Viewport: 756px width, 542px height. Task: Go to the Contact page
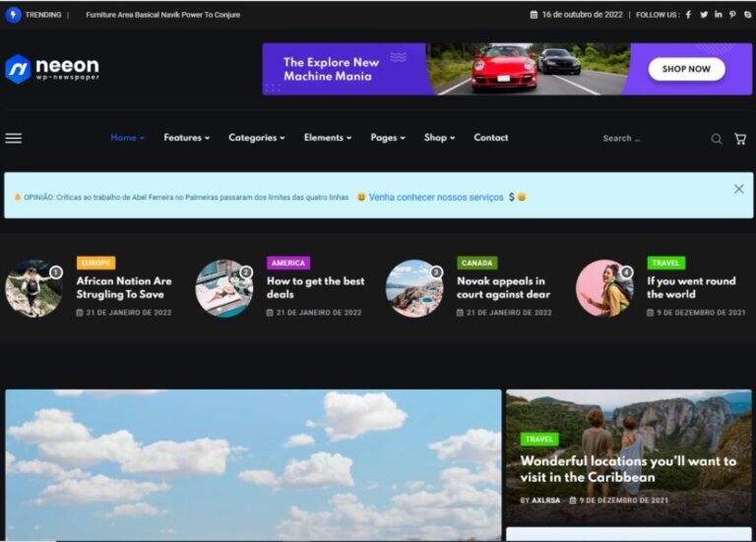point(491,138)
